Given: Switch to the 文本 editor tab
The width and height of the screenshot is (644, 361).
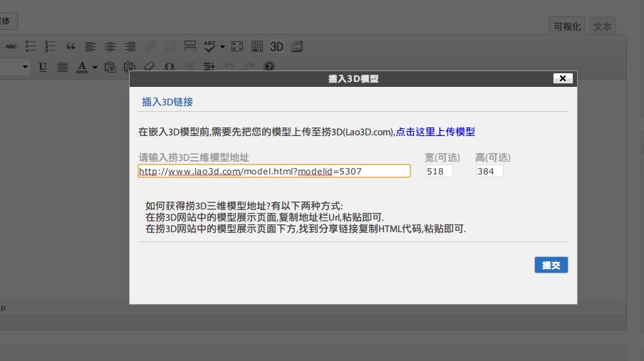Looking at the screenshot, I should (x=603, y=26).
